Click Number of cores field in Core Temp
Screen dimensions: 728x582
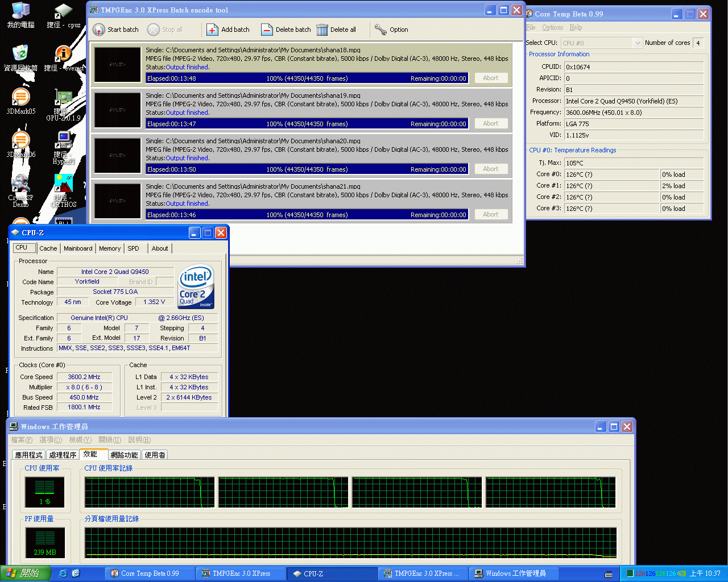pos(698,43)
